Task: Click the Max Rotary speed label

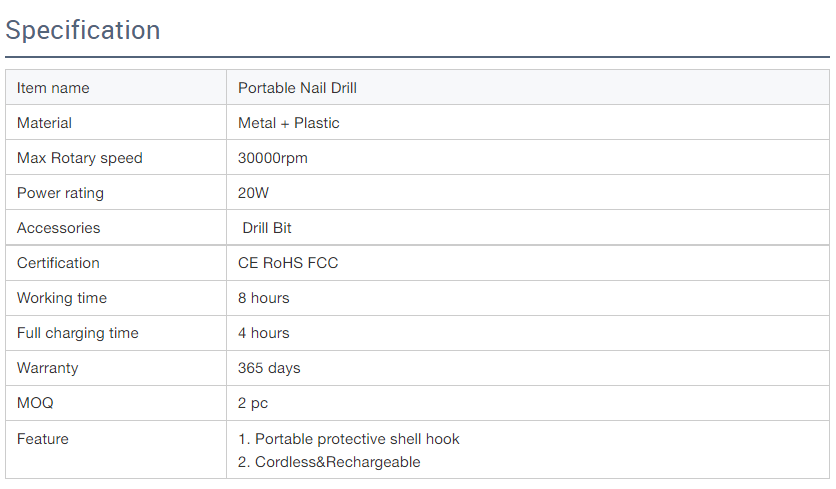Action: tap(79, 158)
